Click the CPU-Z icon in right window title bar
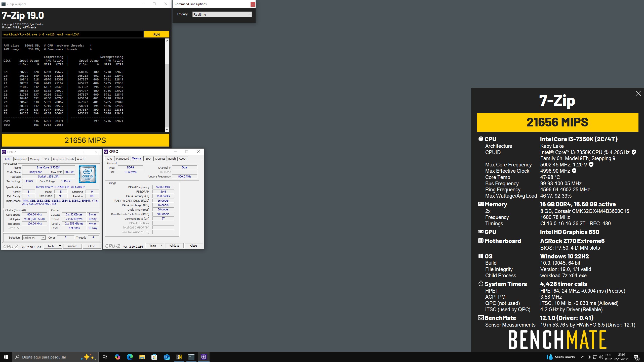The image size is (644, 362). pos(106,152)
